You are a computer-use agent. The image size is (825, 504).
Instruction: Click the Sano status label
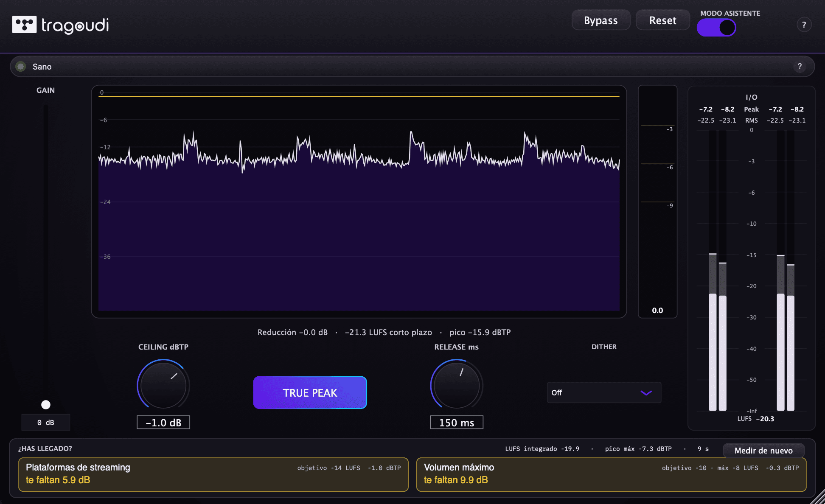[42, 67]
